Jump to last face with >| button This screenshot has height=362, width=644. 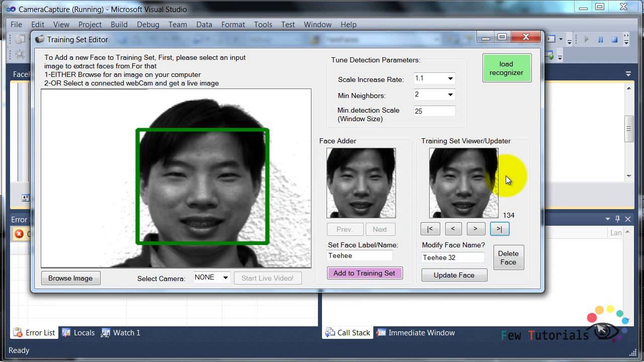500,229
